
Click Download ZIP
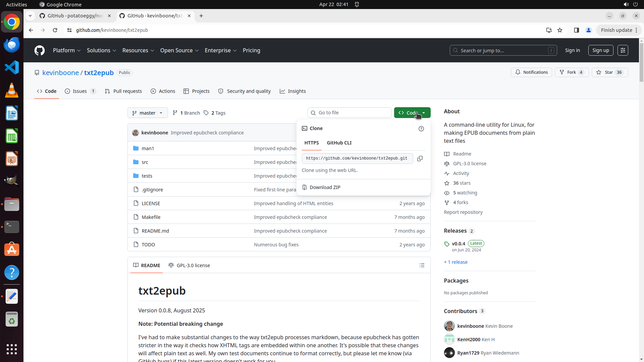(x=325, y=187)
